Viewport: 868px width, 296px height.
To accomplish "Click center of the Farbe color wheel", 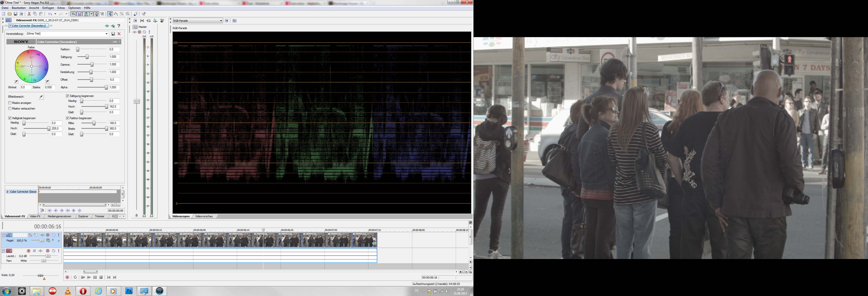I will click(32, 66).
